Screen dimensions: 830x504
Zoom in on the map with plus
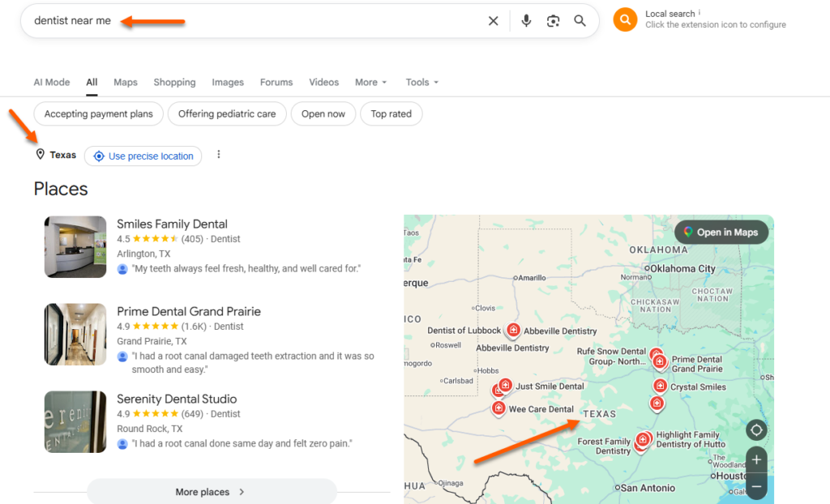(x=756, y=459)
